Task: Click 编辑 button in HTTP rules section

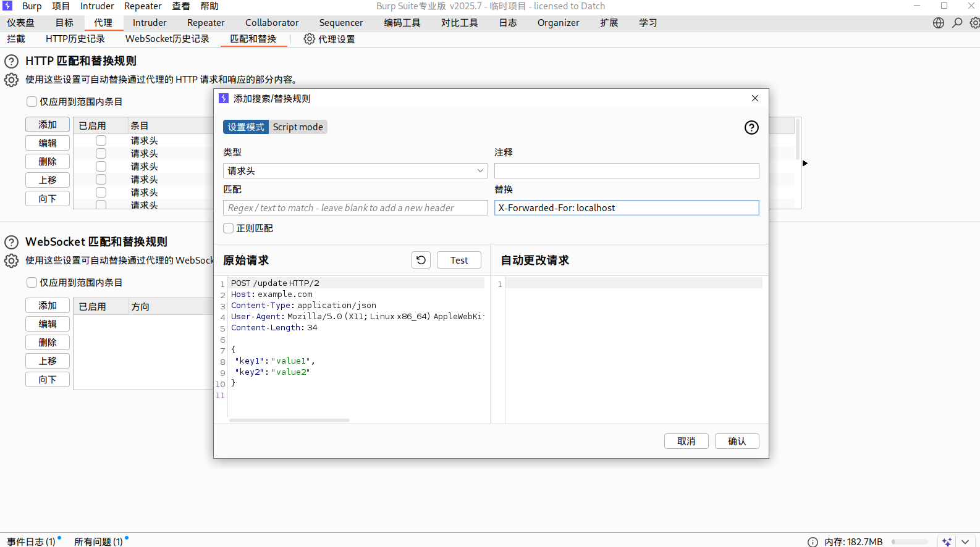Action: [48, 143]
